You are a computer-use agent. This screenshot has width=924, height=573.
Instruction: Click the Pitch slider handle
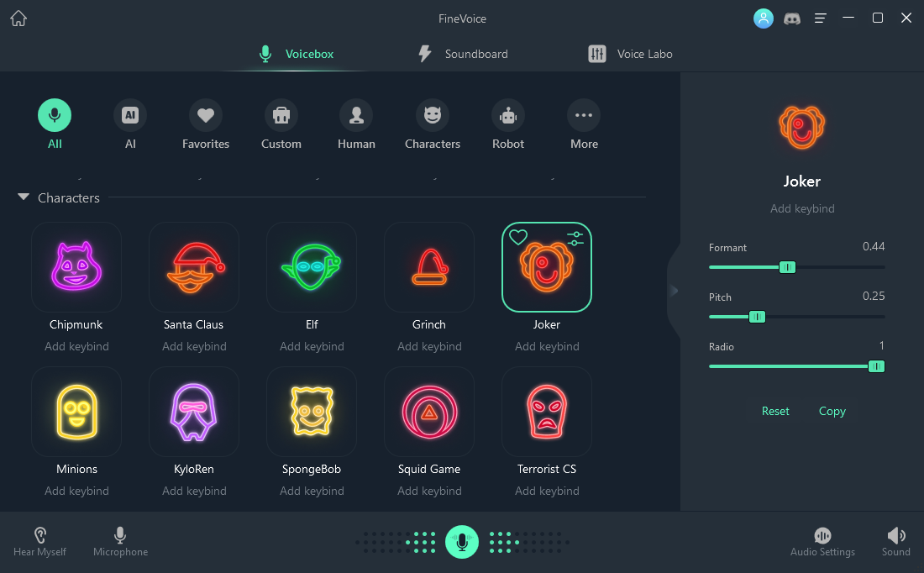coord(757,317)
